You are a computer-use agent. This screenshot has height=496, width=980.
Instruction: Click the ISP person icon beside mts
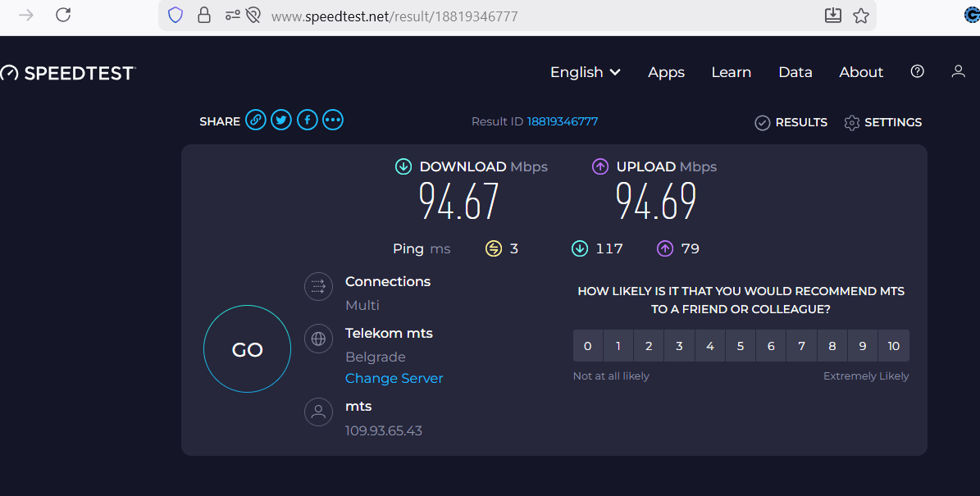click(x=318, y=412)
